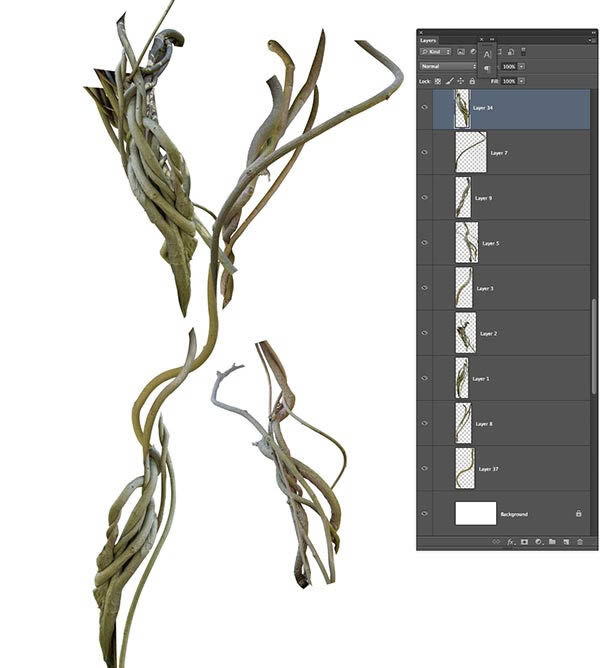Select the Background layer white thumbnail
The image size is (600, 668).
[476, 513]
